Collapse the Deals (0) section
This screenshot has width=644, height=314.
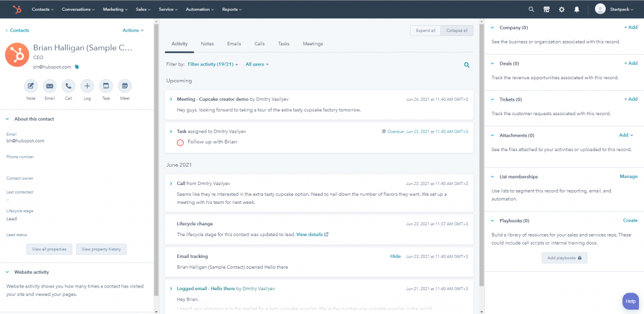(x=492, y=64)
